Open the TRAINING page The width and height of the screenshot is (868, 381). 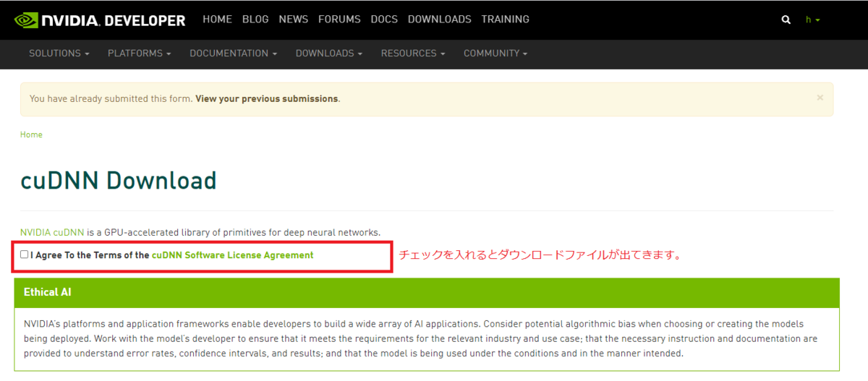[505, 20]
